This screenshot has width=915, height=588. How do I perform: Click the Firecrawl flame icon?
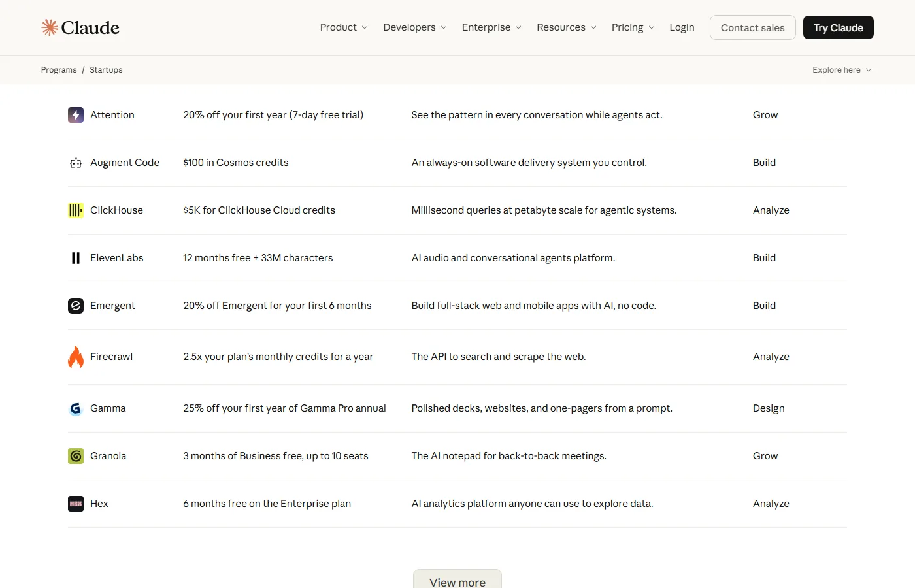[76, 357]
